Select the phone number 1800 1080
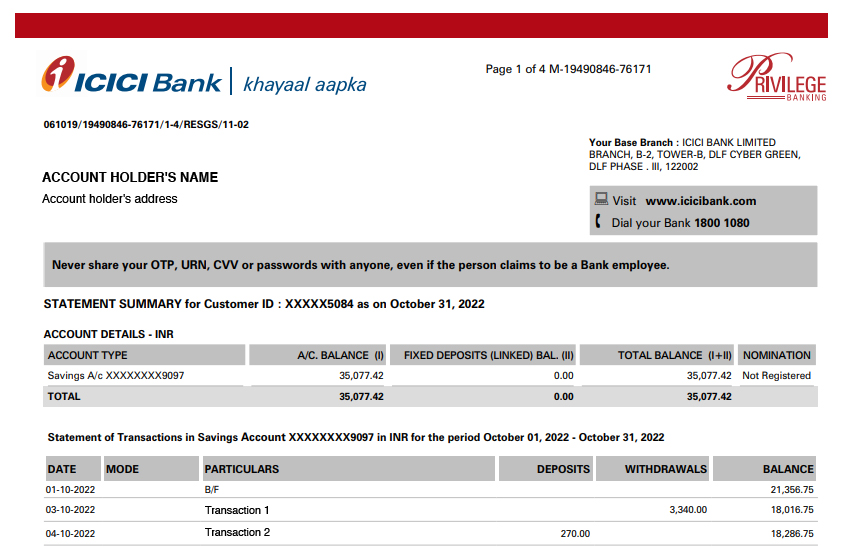Viewport: 846px width, 547px height. point(721,223)
